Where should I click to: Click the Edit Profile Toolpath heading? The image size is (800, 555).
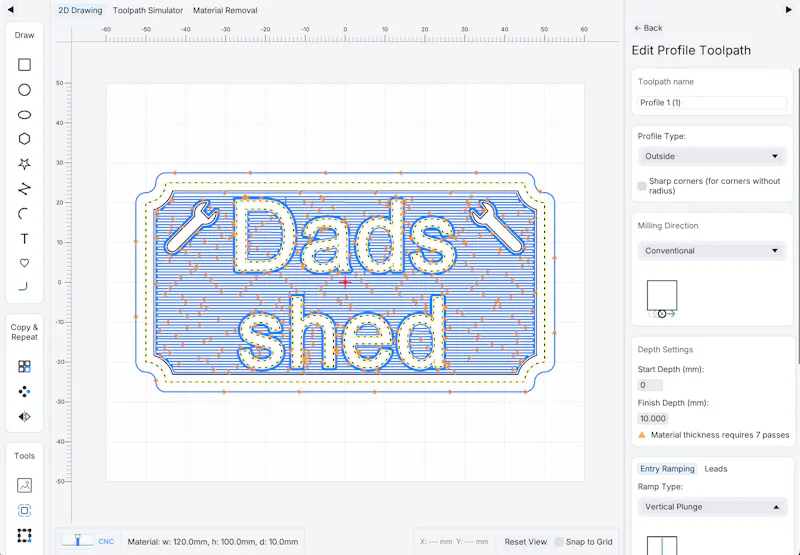(x=691, y=51)
